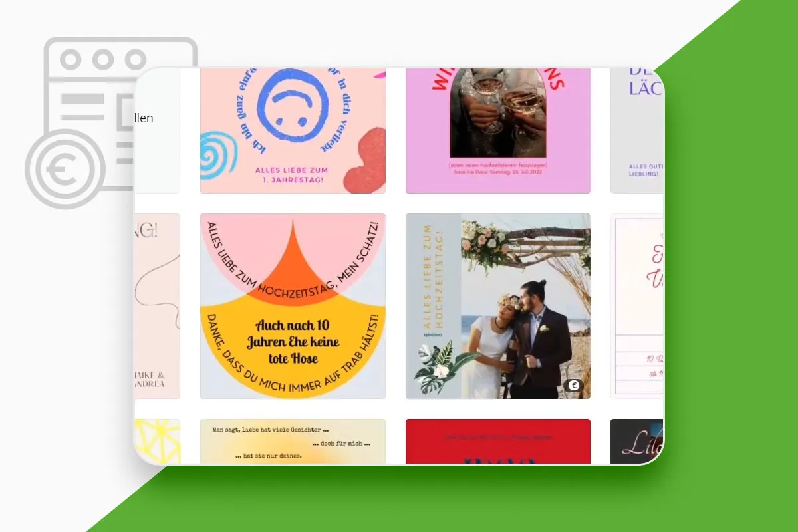Image resolution: width=798 pixels, height=532 pixels.
Task: Select the yellow geometric pattern template
Action: tap(158, 441)
